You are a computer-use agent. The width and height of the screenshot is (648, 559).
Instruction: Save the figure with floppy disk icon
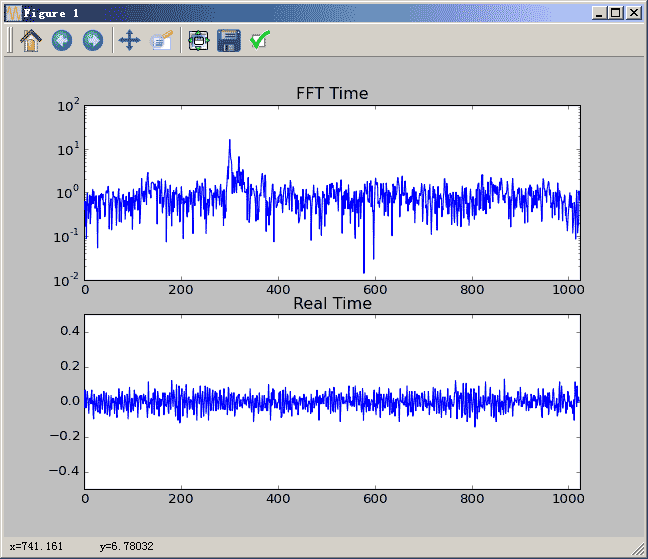click(229, 41)
